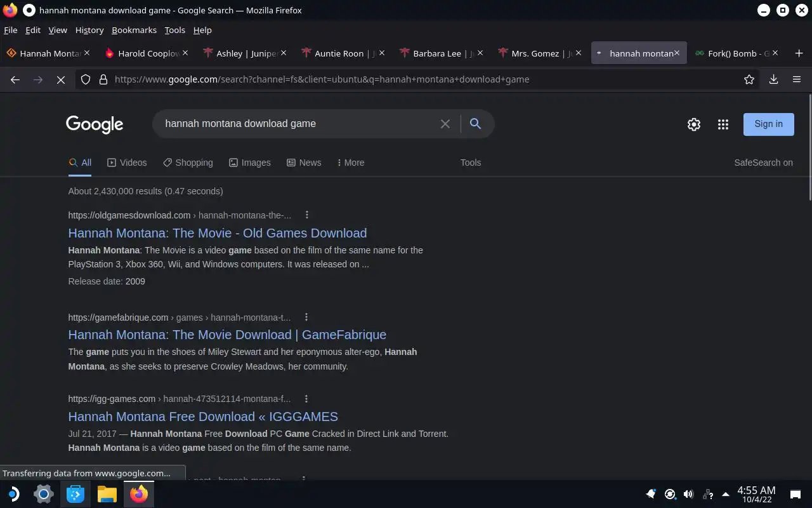This screenshot has width=812, height=508.
Task: Open options for oldgamesdownload.com result
Action: tap(306, 215)
